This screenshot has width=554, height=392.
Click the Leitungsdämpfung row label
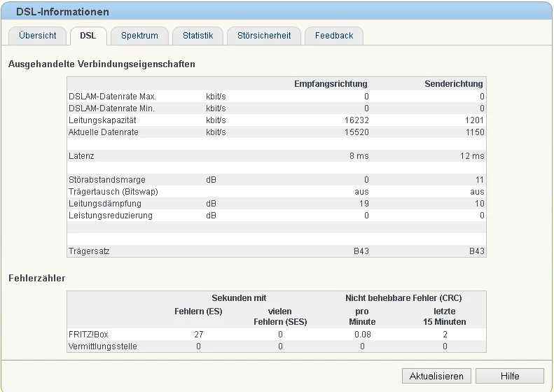104,204
